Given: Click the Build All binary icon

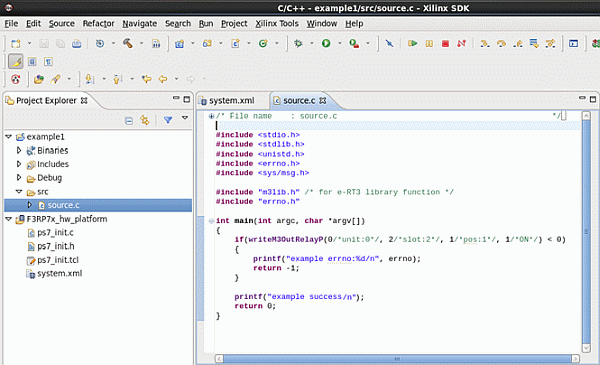Looking at the screenshot, I should tap(156, 44).
